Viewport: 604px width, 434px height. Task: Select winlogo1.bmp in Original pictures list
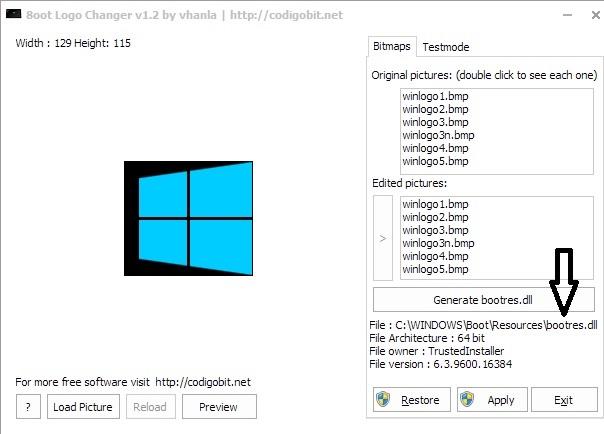(x=435, y=96)
